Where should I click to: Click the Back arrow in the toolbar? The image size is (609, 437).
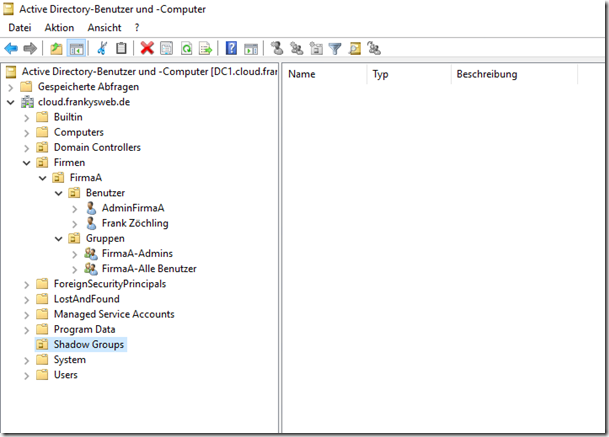coord(11,48)
